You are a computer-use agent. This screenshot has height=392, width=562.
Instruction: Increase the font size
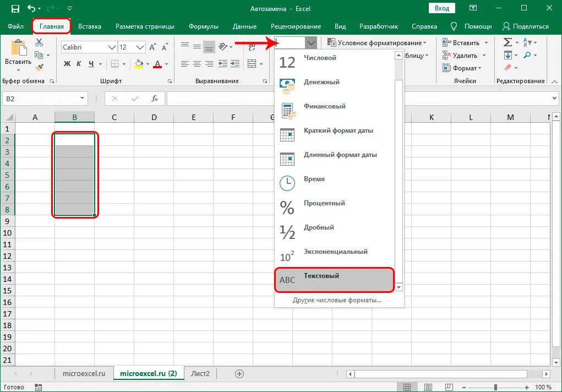pos(152,47)
